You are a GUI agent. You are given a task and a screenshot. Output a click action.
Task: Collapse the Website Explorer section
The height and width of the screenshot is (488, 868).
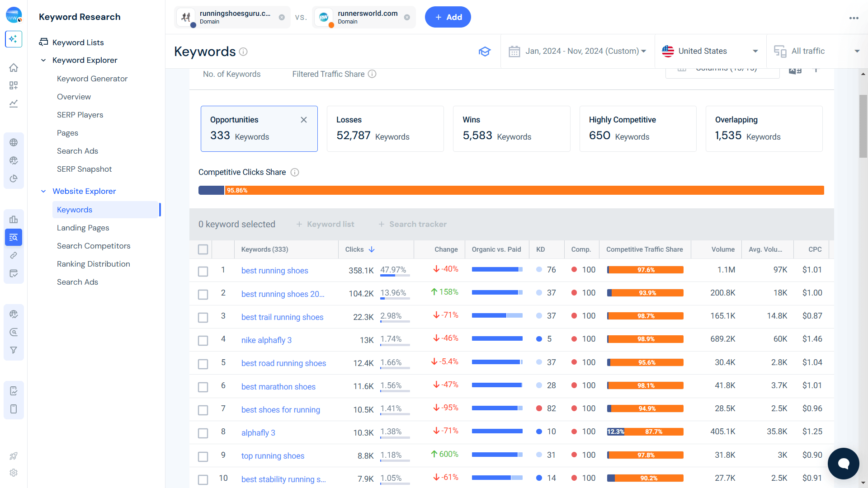43,191
